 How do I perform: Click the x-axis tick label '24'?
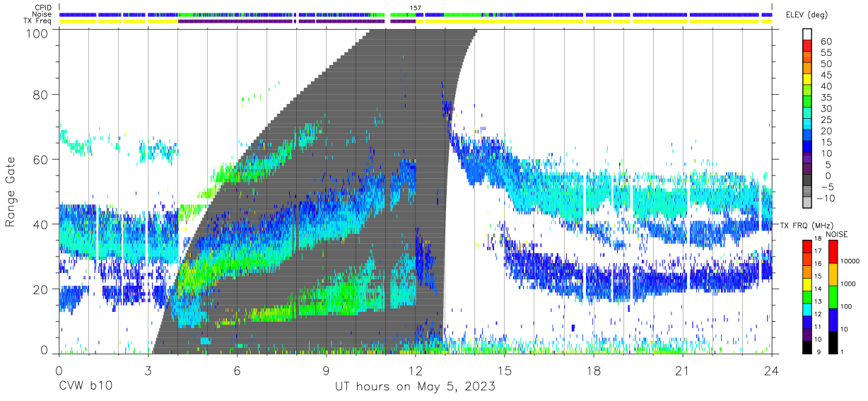click(772, 371)
